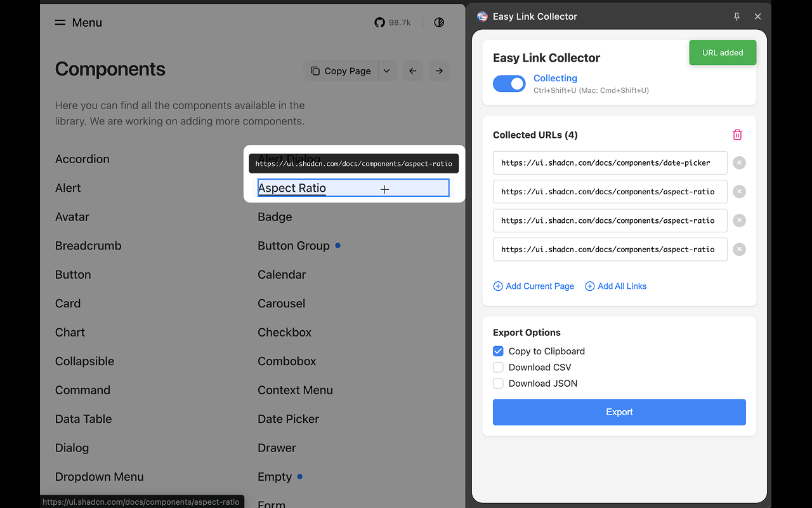Turn off the Collecting toggle switch
The image size is (812, 508).
[x=509, y=84]
